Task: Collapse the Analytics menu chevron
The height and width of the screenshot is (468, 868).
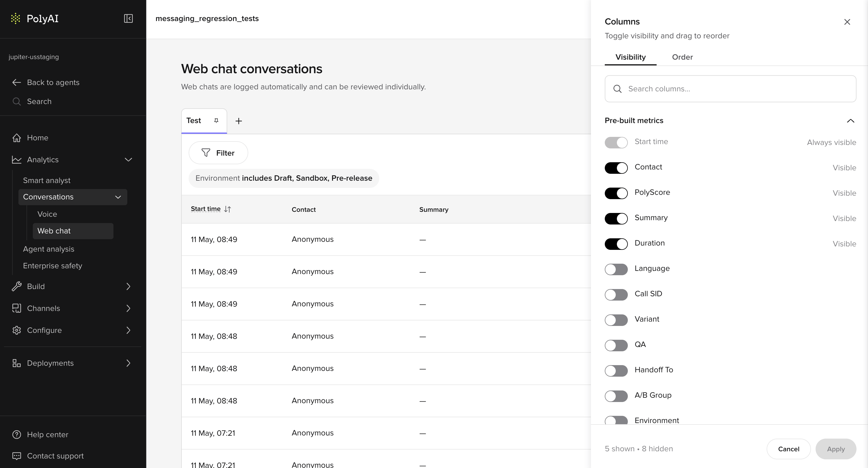Action: [128, 160]
